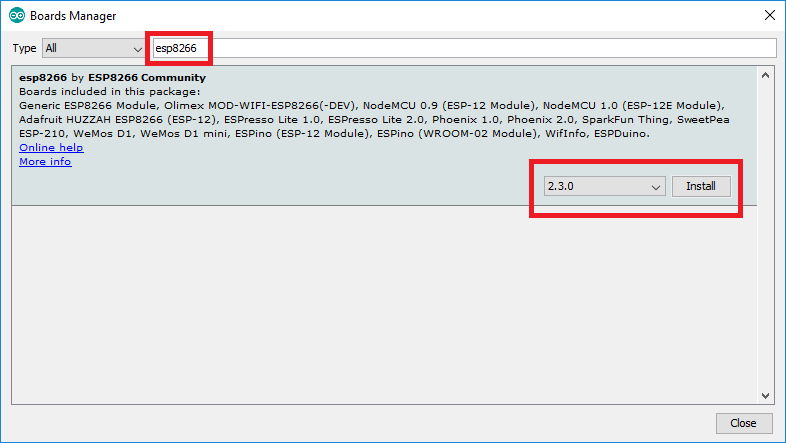Viewport: 786px width, 443px height.
Task: Click the 'Generic ESP8266 Module' board name text
Action: (x=88, y=106)
